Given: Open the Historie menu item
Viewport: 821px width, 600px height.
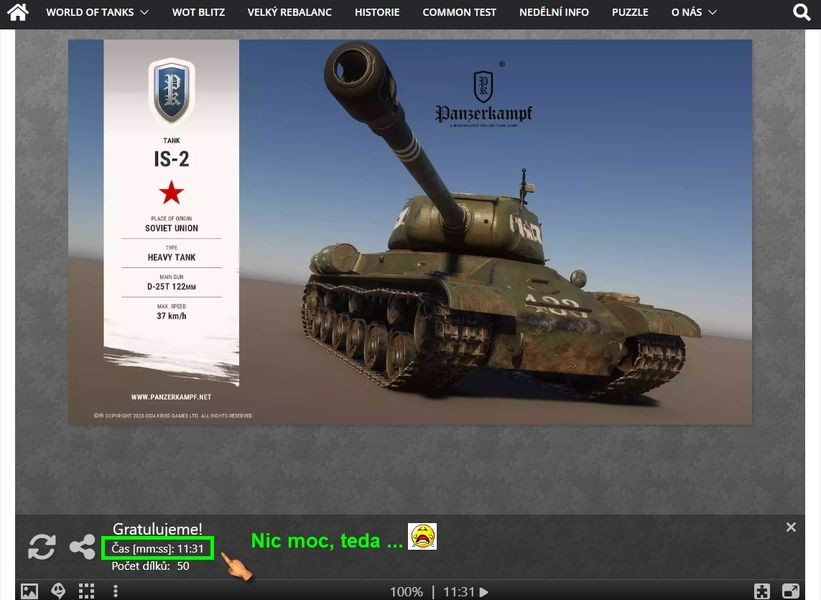Looking at the screenshot, I should (x=377, y=13).
